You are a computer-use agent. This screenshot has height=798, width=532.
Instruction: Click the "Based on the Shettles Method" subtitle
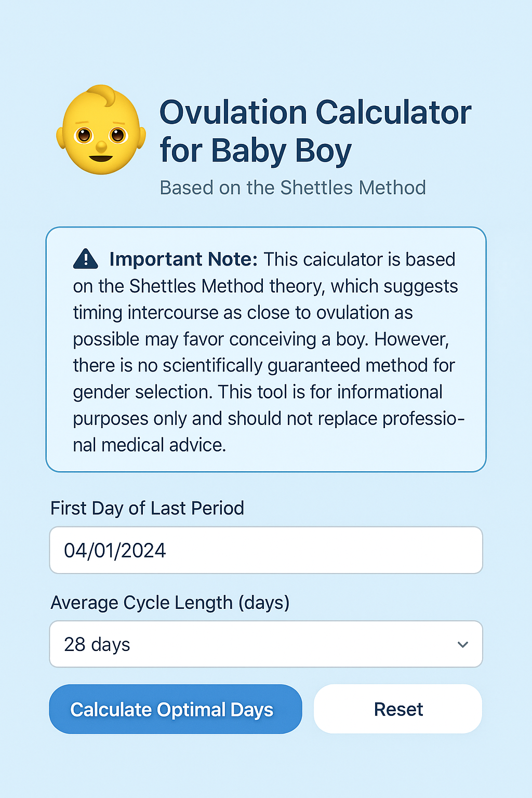point(292,188)
